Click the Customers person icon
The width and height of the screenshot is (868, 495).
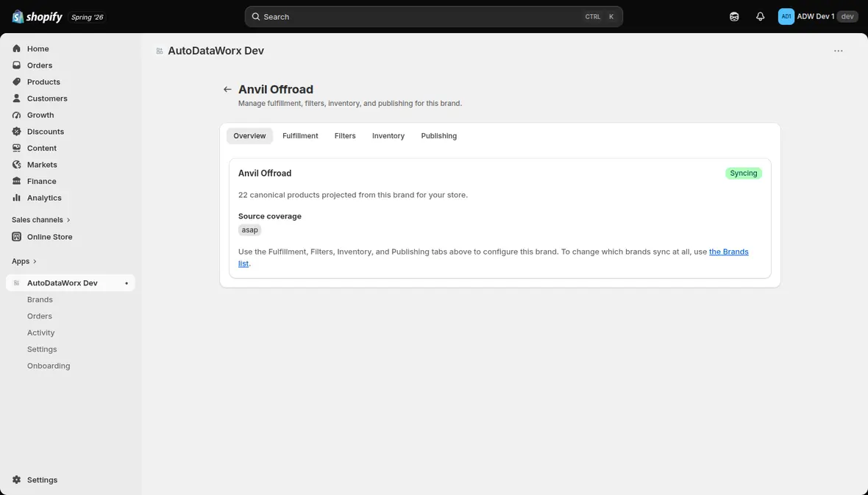[17, 99]
